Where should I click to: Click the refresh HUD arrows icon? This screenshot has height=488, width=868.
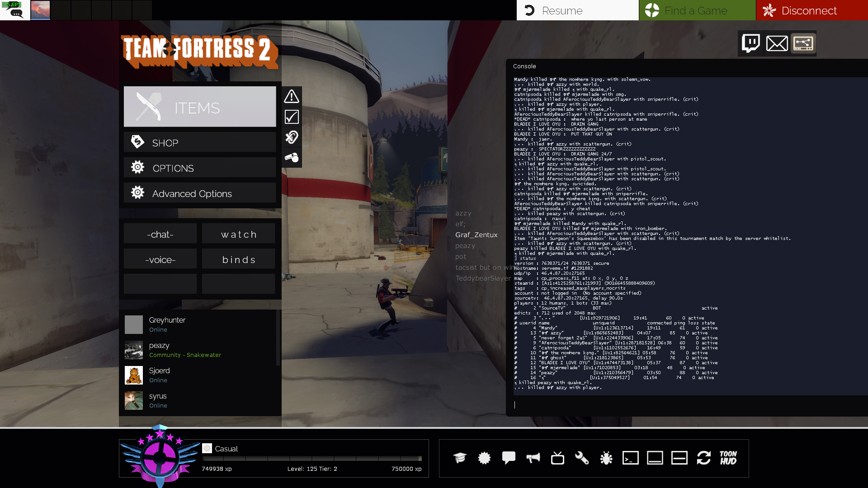(704, 458)
